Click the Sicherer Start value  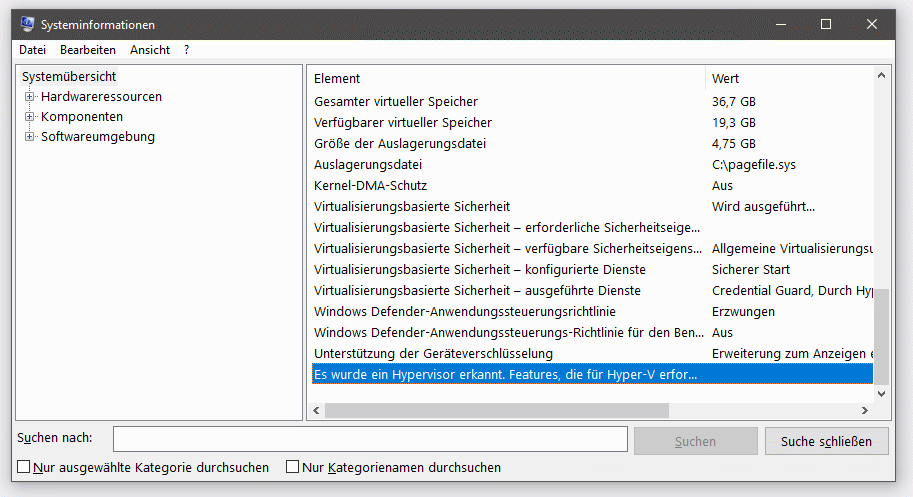click(751, 269)
